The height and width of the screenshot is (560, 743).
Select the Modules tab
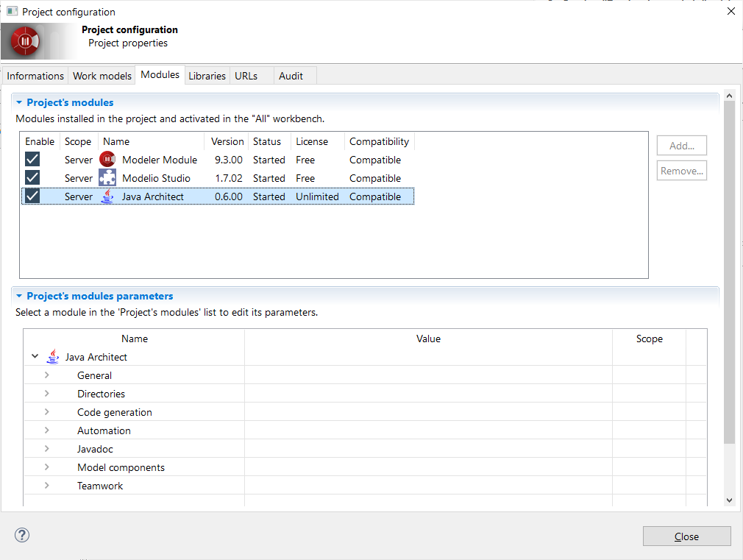[x=160, y=75]
